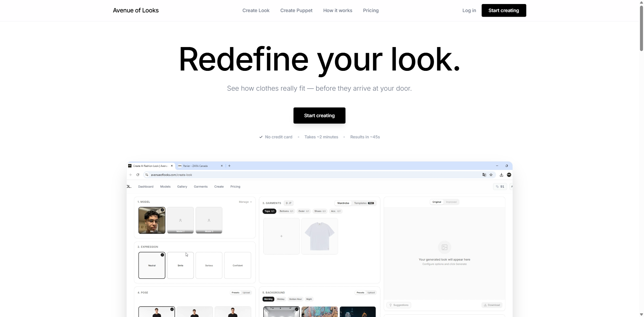644x317 pixels.
Task: Switch background source to Upload
Action: tap(371, 292)
